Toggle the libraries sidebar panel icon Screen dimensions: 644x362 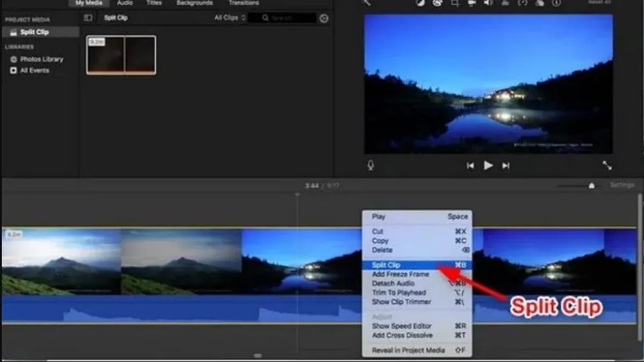click(x=88, y=18)
